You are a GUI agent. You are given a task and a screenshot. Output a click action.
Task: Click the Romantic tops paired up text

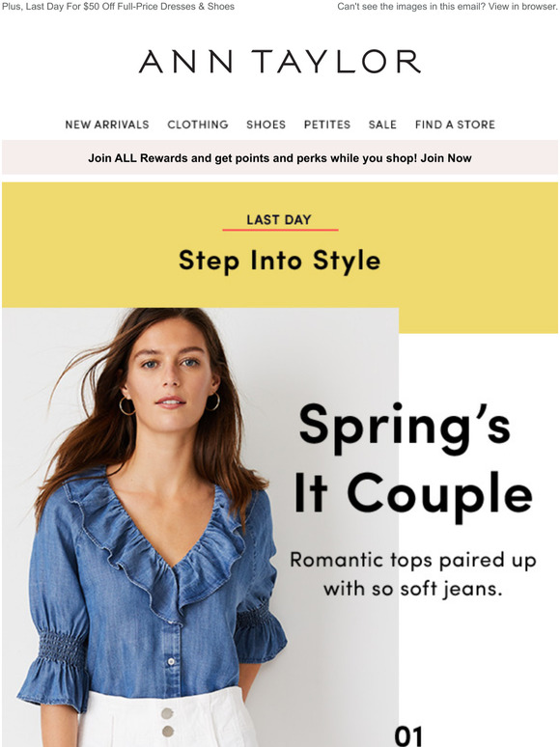pos(412,574)
